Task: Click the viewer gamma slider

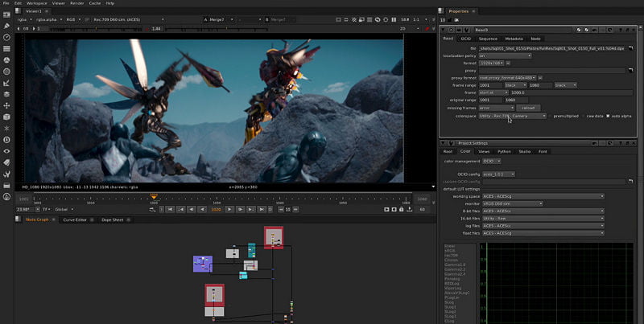Action: point(217,29)
